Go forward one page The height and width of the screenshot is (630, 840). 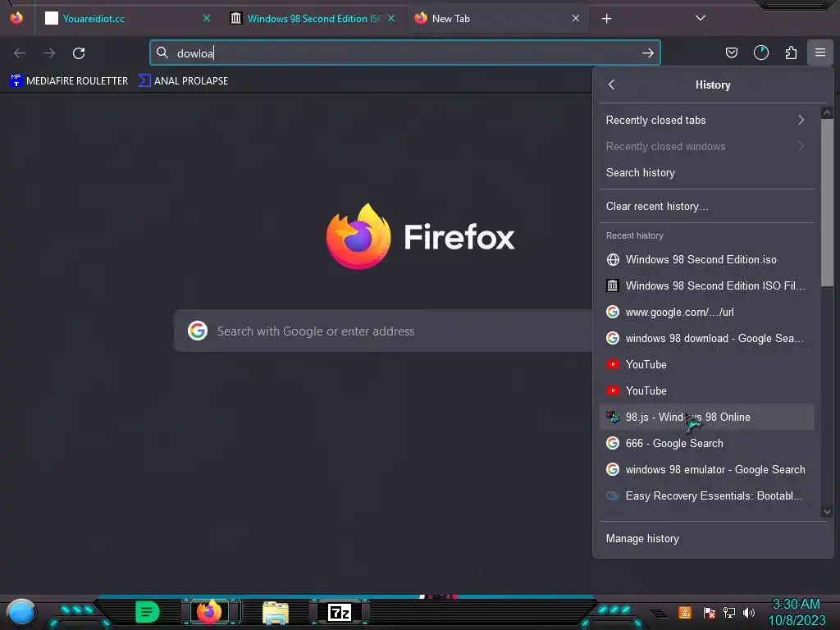49,53
